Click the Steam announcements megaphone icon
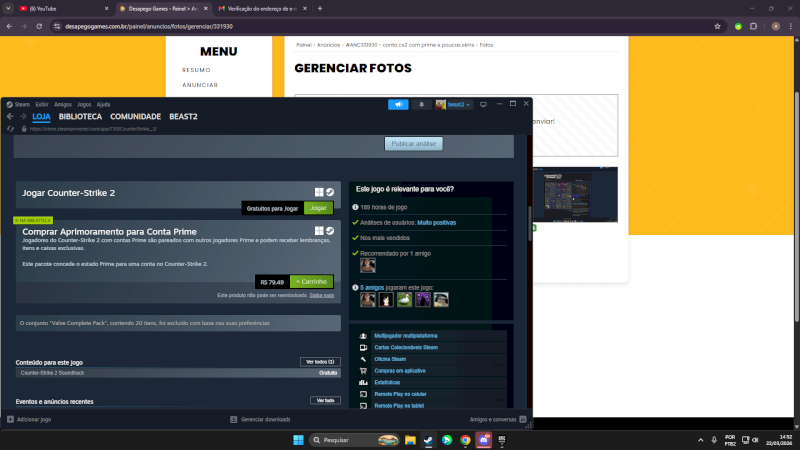Image resolution: width=800 pixels, height=450 pixels. [398, 105]
